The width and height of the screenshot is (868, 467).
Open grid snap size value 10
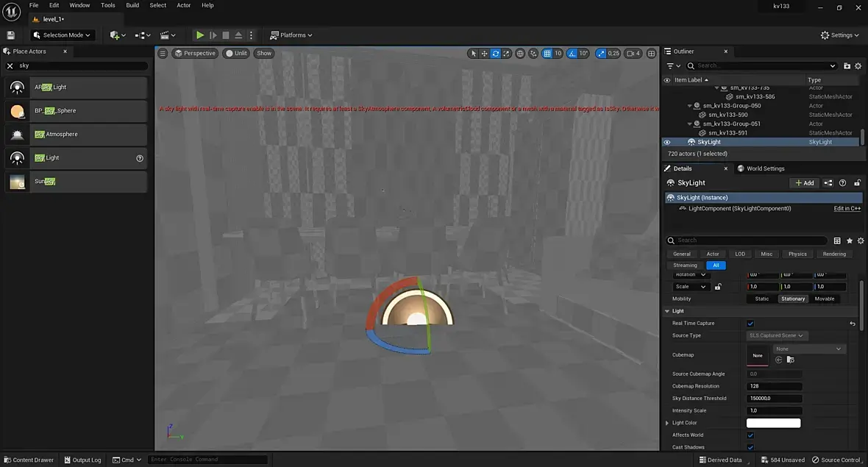tap(558, 53)
